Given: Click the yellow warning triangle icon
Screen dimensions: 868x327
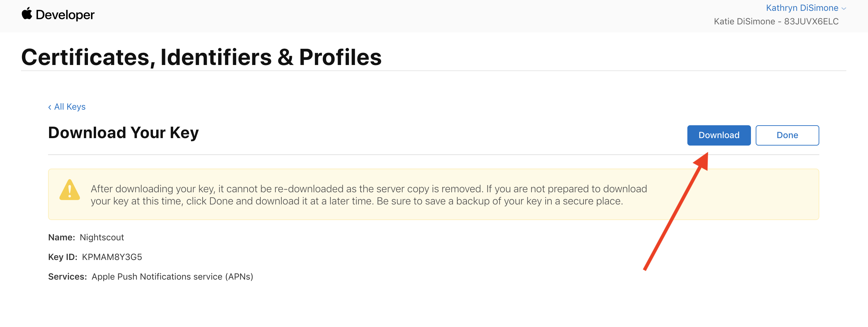Looking at the screenshot, I should [x=70, y=190].
